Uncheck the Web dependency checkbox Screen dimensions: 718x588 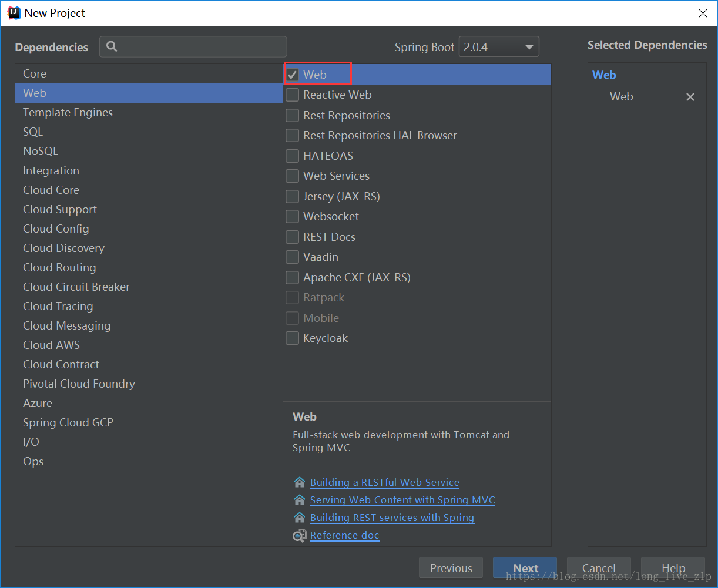coord(292,75)
